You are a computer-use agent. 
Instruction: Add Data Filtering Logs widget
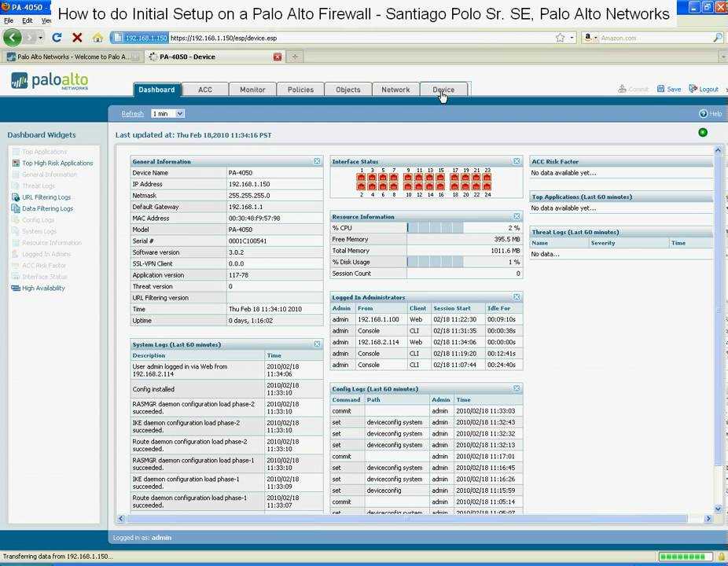coord(48,208)
